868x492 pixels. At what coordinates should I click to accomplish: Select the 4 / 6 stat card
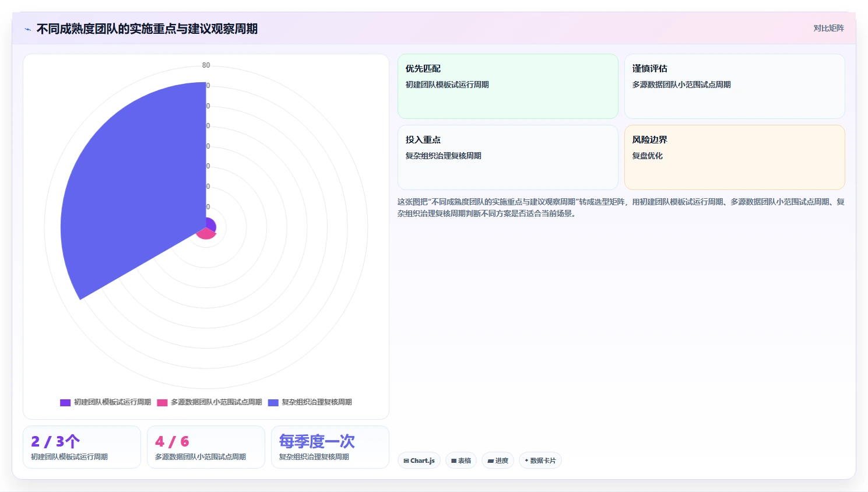(x=206, y=447)
